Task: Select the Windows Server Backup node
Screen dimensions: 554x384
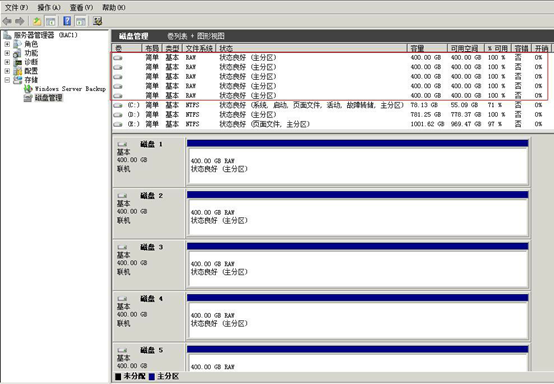Action: 70,89
